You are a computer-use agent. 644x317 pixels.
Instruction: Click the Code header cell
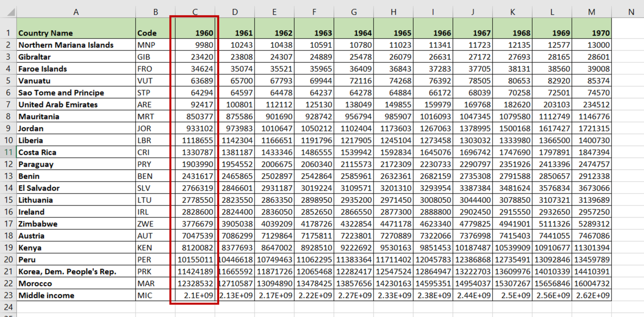[155, 33]
